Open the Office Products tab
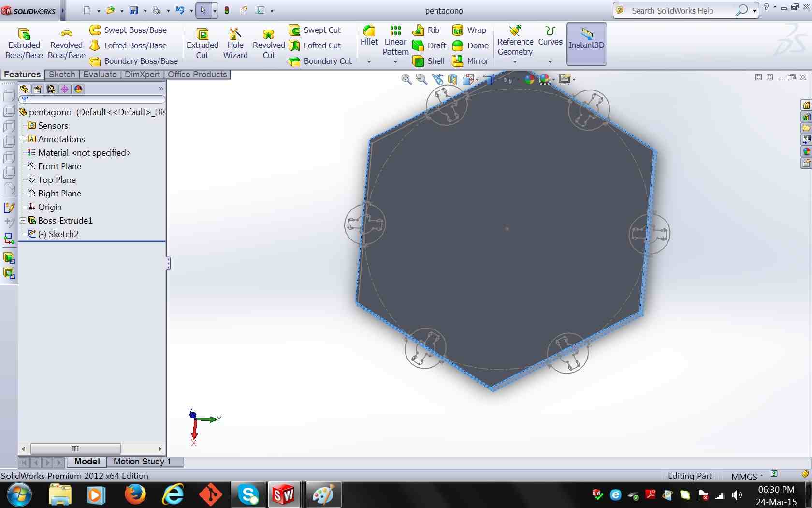This screenshot has height=508, width=812. point(197,75)
